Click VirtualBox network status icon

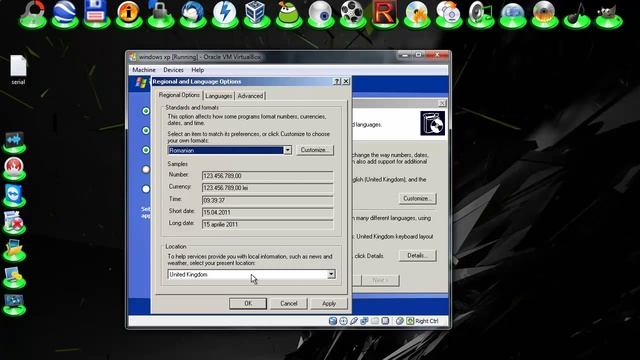(x=364, y=321)
